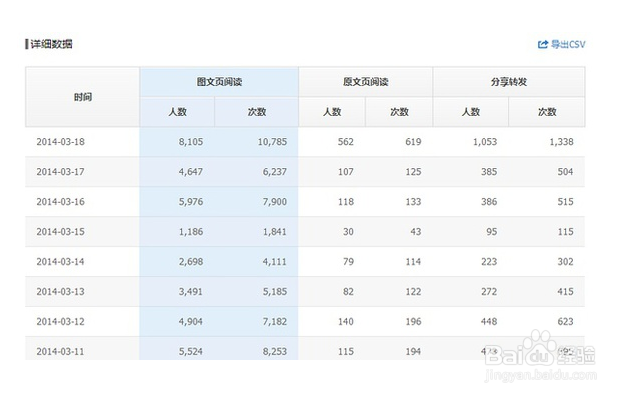Click the value 272
Viewport: 633px width, 397px height.
[x=489, y=292]
